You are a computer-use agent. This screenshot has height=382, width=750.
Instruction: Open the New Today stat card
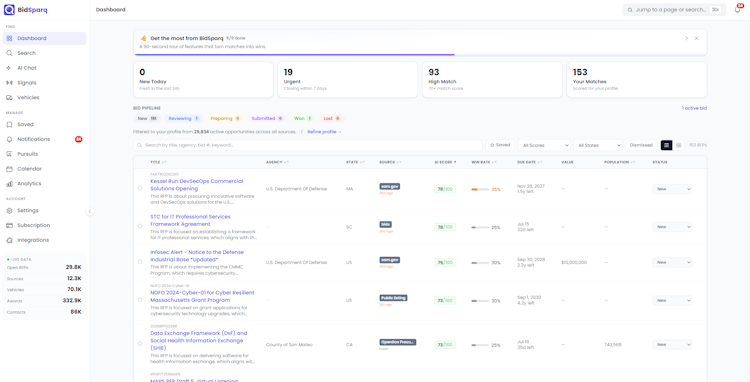click(x=203, y=79)
